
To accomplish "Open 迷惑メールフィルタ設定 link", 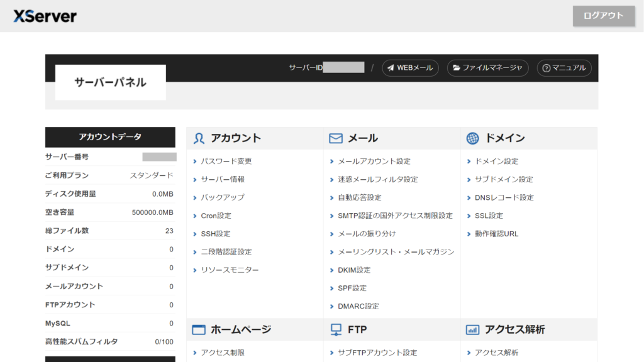I will tap(377, 179).
